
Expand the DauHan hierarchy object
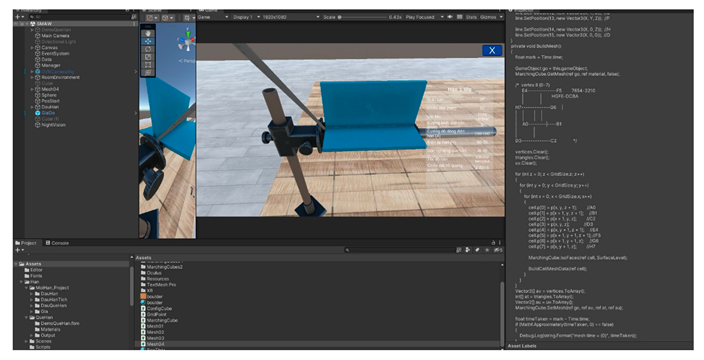32,107
